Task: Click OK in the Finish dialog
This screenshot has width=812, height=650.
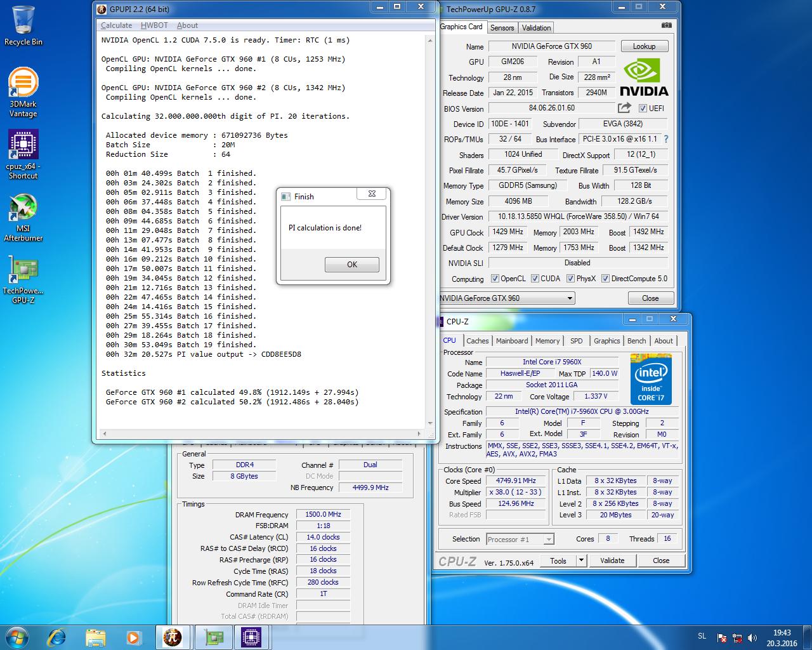Action: click(x=352, y=265)
